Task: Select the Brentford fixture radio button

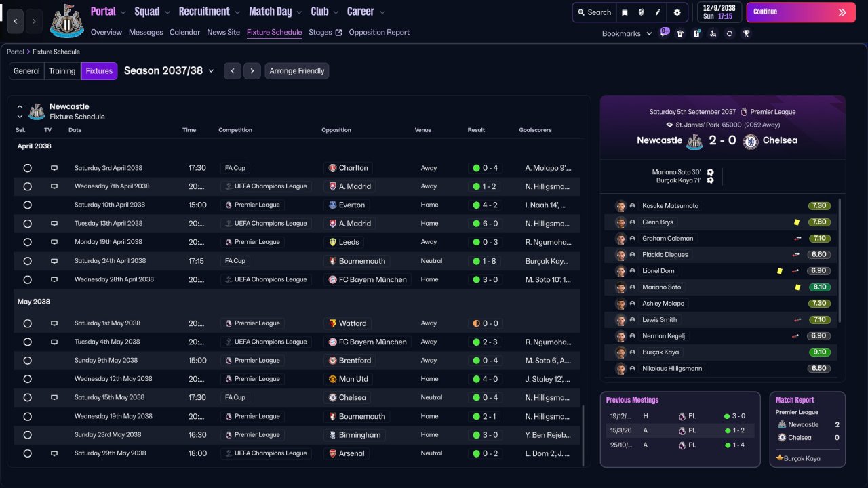Action: click(x=27, y=361)
